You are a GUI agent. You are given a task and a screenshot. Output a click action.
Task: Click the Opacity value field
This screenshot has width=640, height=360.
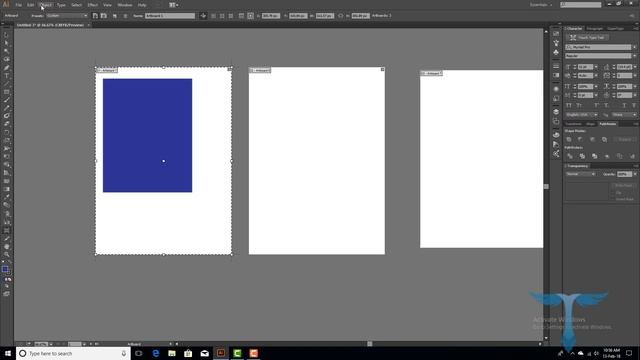point(624,174)
